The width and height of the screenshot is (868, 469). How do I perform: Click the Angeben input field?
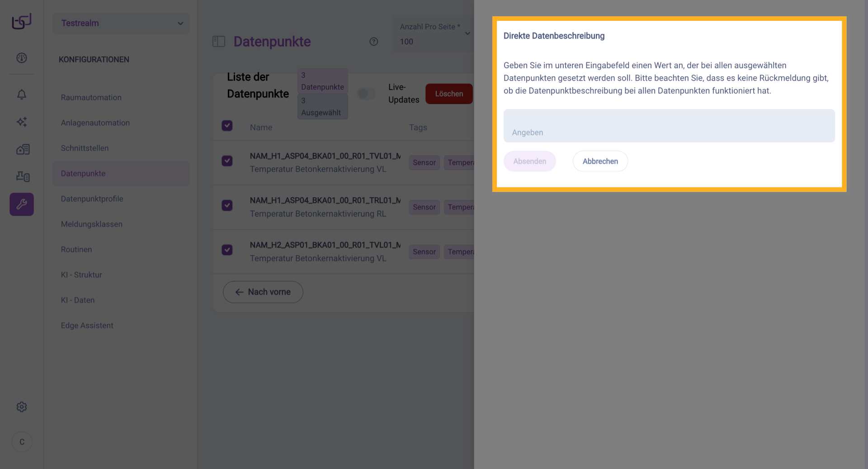click(669, 126)
